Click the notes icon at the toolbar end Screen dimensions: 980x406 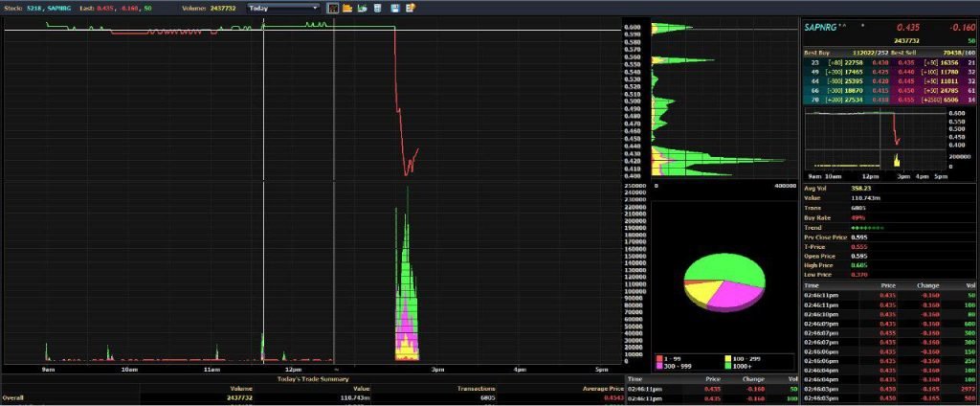pos(410,8)
